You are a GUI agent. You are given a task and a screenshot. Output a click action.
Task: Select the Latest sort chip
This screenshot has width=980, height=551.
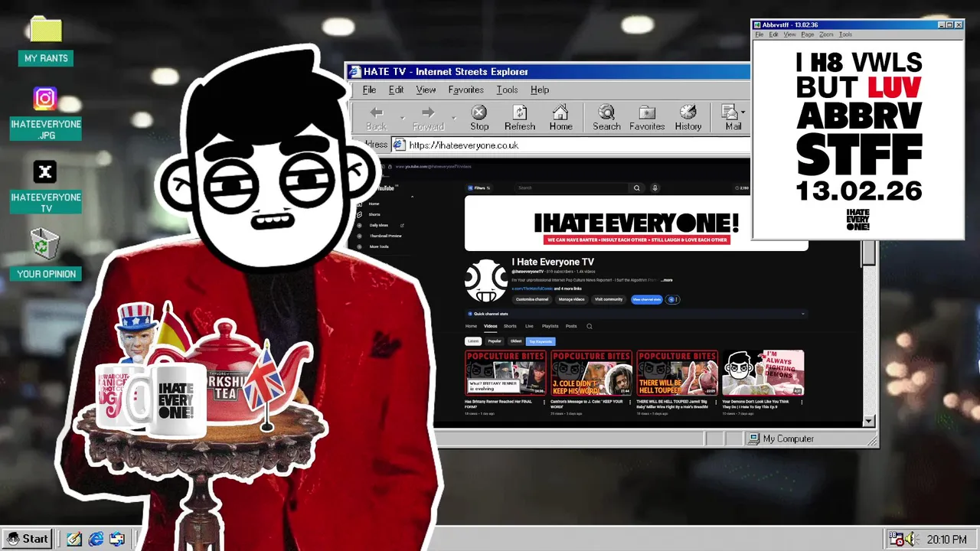click(473, 341)
